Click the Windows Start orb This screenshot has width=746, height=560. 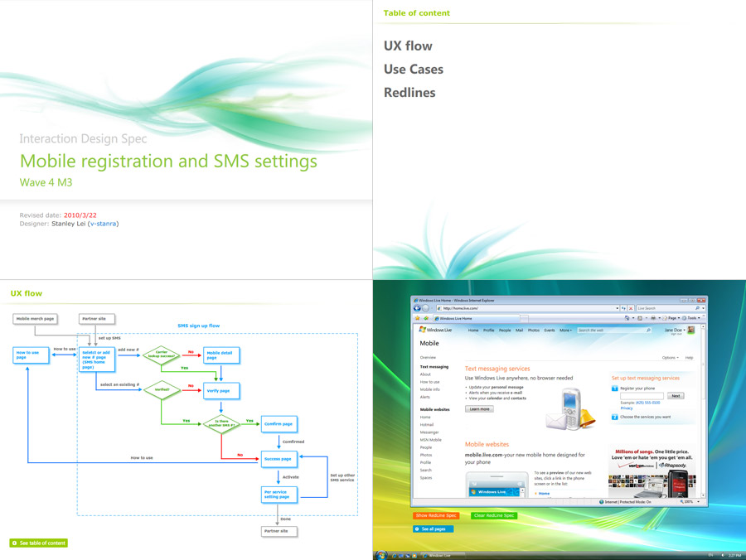click(x=381, y=554)
